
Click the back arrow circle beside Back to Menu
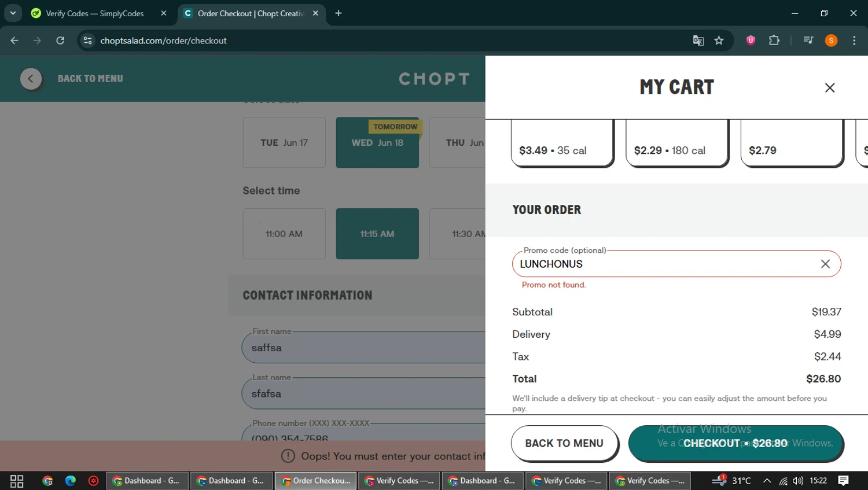coord(31,79)
